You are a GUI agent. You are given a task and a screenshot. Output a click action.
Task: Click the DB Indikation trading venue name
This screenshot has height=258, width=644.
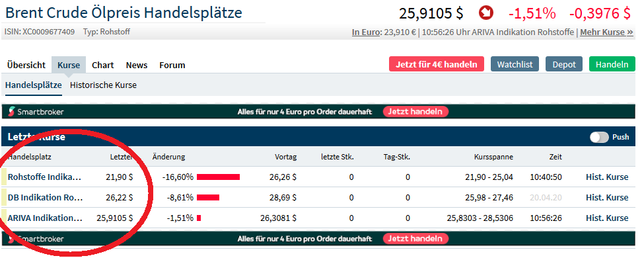pyautogui.click(x=45, y=198)
